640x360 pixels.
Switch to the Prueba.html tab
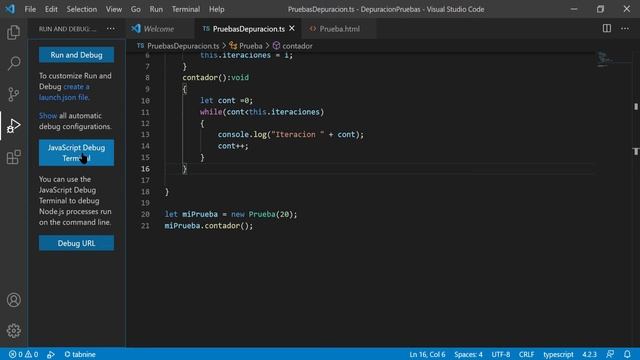(339, 29)
